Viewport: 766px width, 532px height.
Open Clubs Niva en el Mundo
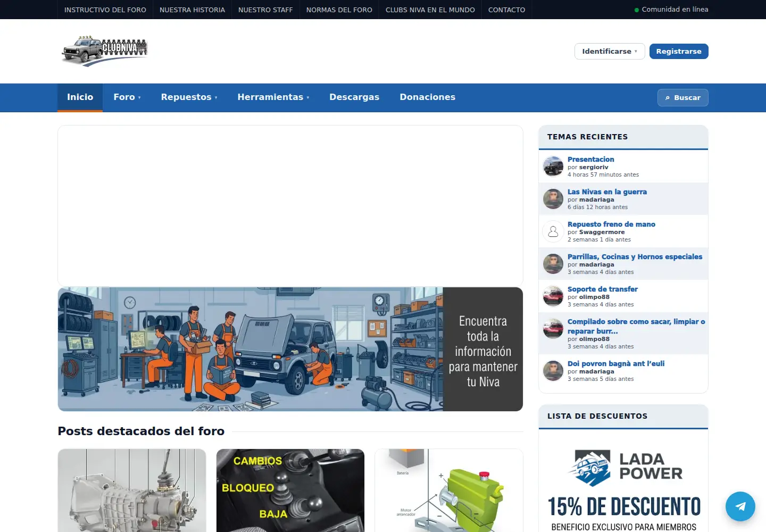430,10
